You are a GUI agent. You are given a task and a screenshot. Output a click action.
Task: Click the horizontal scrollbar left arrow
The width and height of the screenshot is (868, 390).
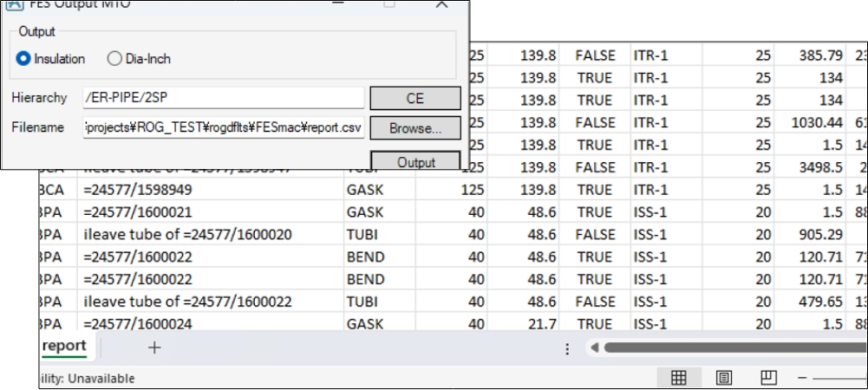click(594, 348)
